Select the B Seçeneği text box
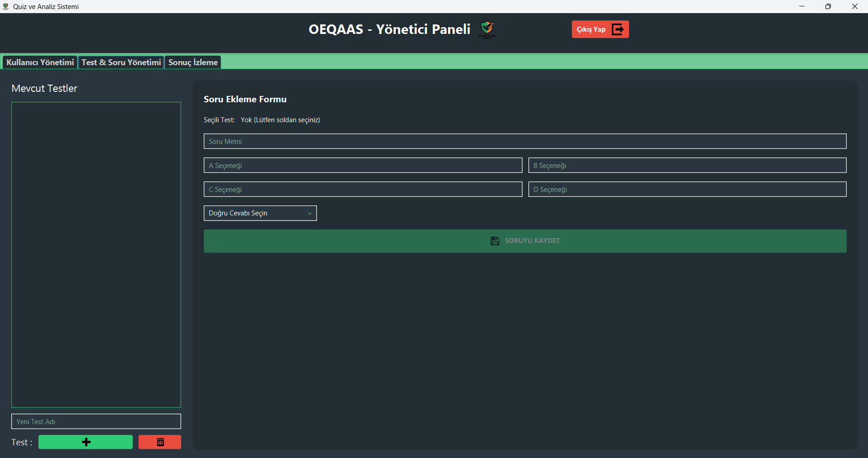 (687, 165)
